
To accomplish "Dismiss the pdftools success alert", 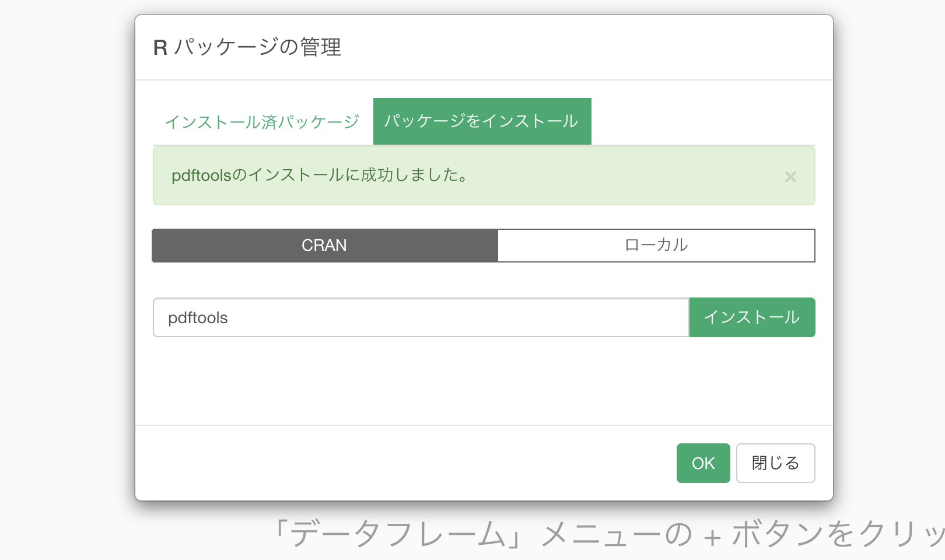I will pyautogui.click(x=790, y=177).
